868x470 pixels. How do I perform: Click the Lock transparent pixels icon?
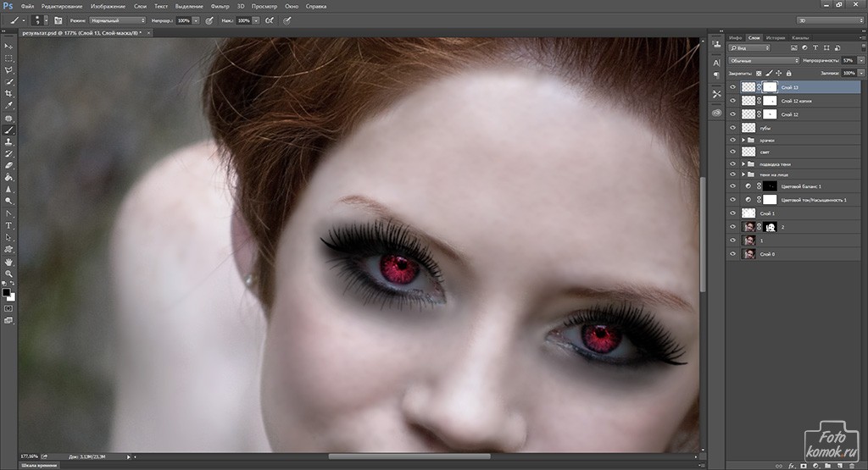[x=759, y=73]
